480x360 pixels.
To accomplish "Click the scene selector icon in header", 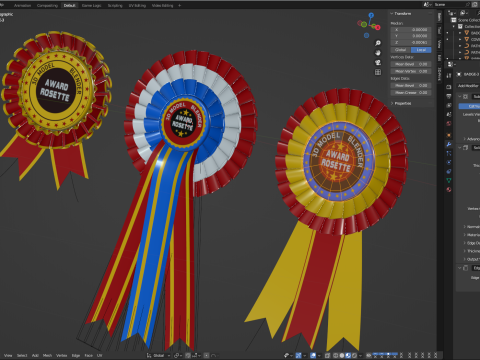I will (x=427, y=5).
